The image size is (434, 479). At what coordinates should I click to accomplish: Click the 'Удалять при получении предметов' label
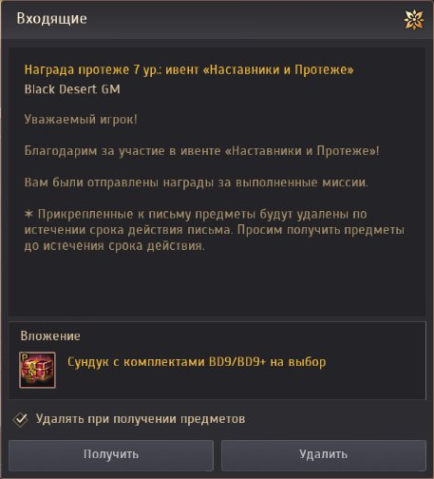pos(140,419)
